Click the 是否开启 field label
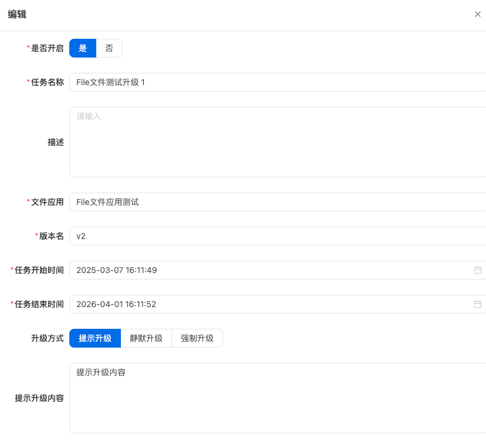 point(47,48)
